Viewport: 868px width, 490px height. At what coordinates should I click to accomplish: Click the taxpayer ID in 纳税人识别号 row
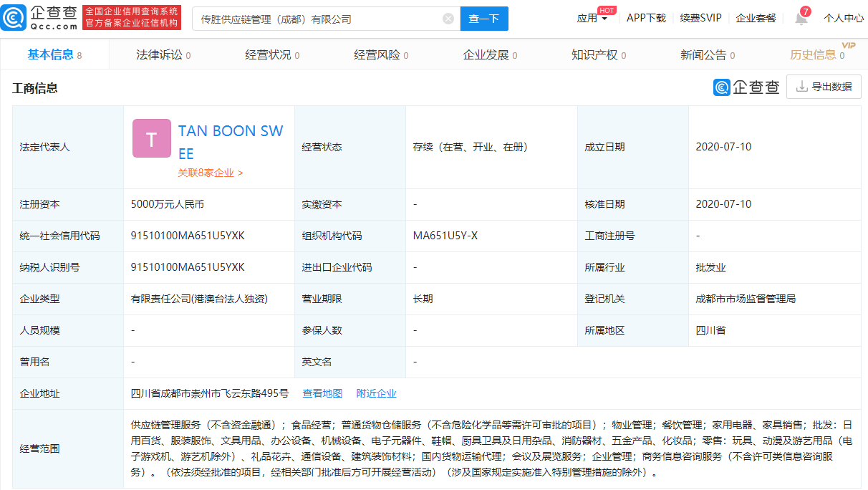point(188,267)
